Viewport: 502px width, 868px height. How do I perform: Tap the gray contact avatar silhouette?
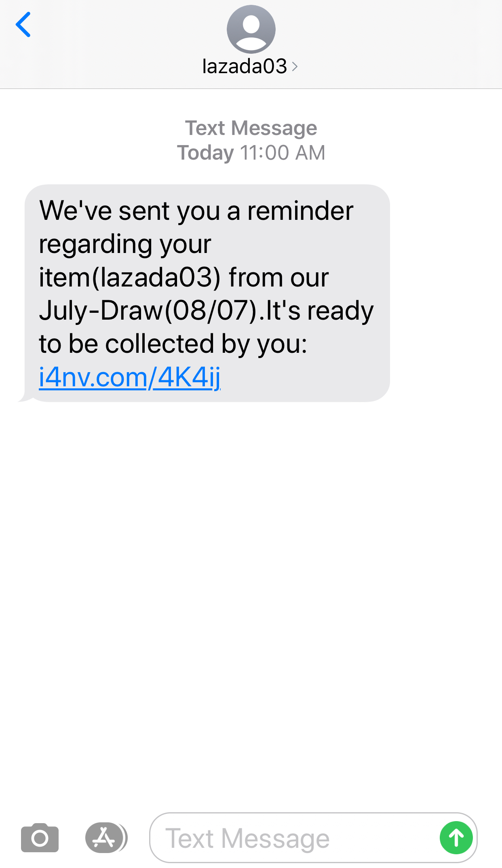(251, 29)
